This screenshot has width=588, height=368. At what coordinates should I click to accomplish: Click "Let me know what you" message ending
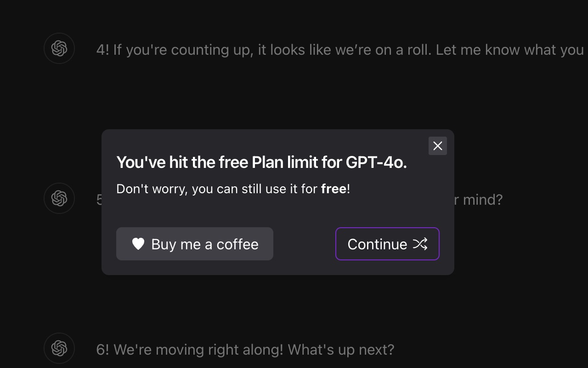pyautogui.click(x=510, y=50)
